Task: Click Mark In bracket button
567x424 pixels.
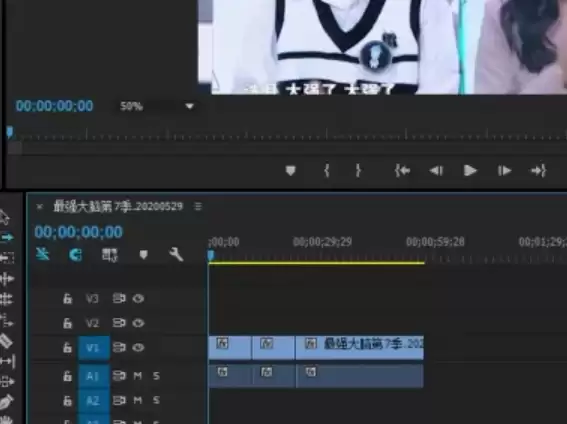Action: coord(327,170)
